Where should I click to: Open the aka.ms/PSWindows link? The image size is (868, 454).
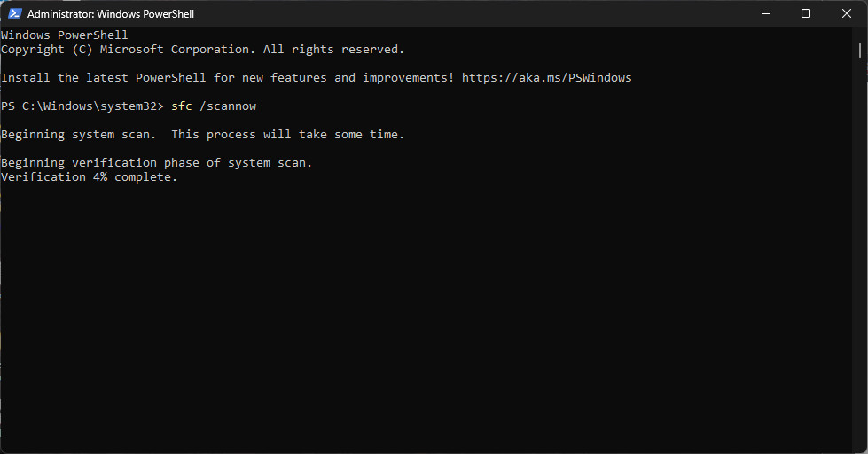point(546,78)
